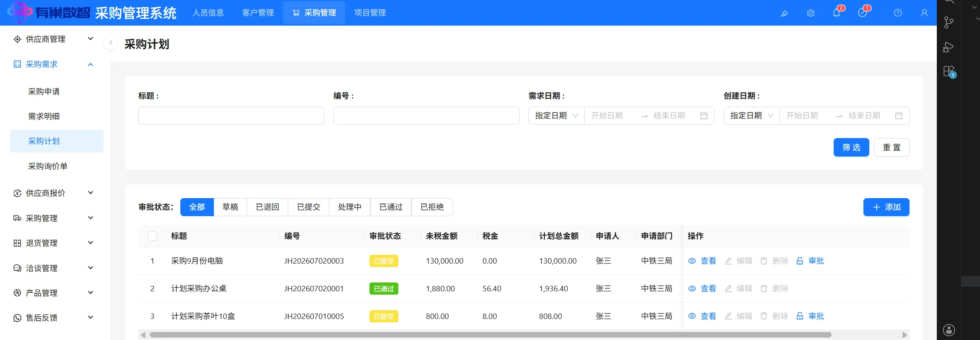Screen dimensions: 980x340
Task: Filter approval status by 已拒绝
Action: (x=432, y=207)
